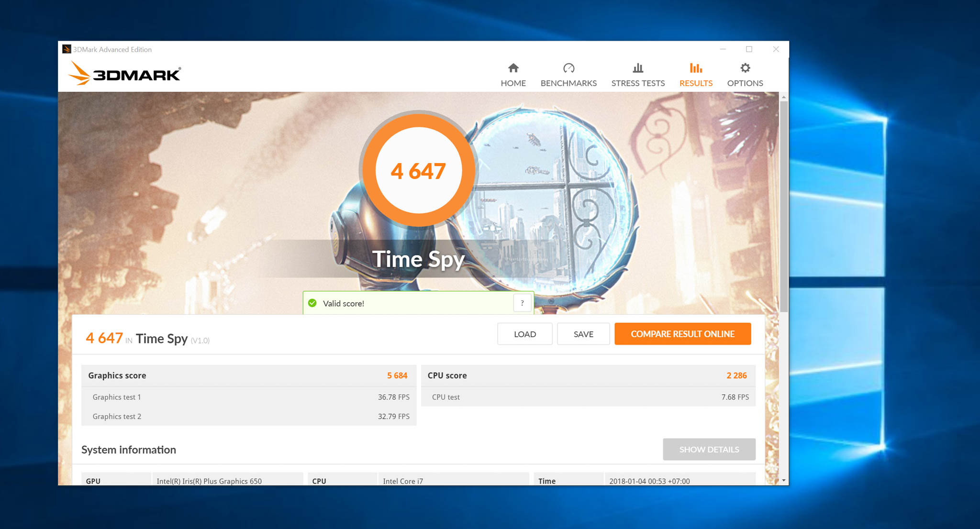Click the Stress Tests chart icon

click(638, 68)
